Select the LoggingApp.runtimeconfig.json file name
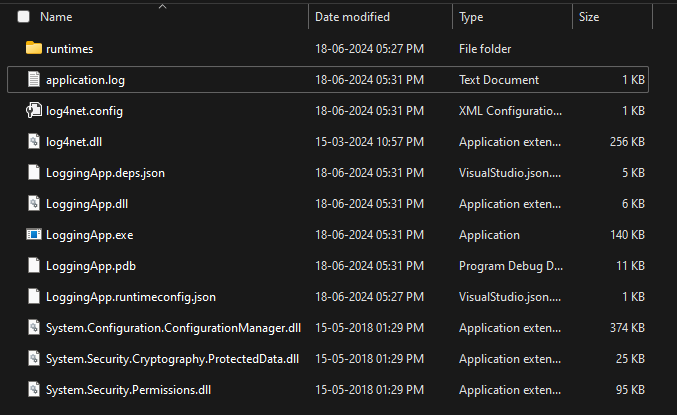 (131, 297)
